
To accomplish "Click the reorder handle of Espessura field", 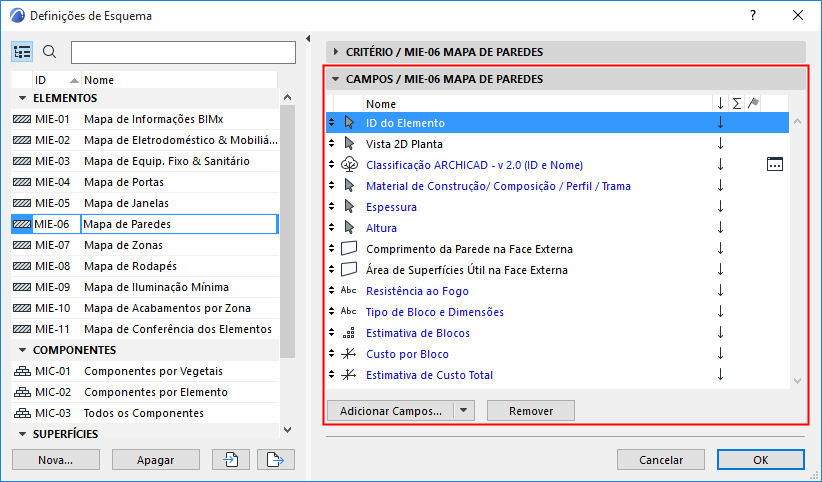I will click(x=331, y=207).
